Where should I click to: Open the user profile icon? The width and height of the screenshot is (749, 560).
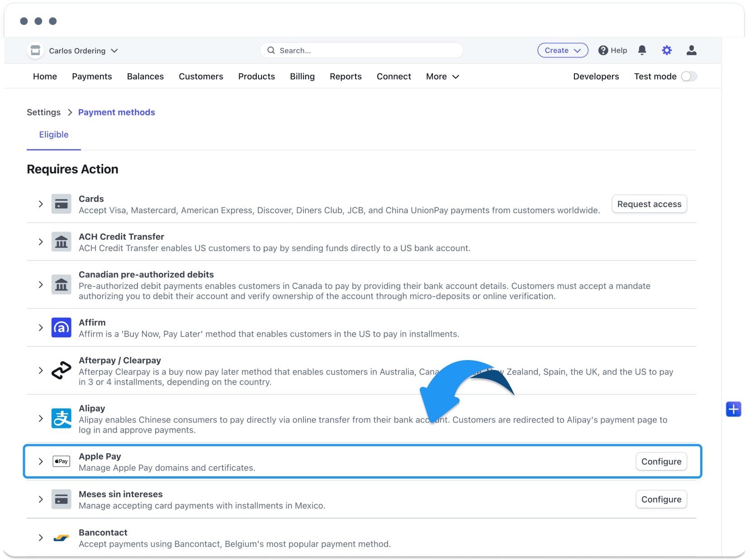click(x=691, y=50)
